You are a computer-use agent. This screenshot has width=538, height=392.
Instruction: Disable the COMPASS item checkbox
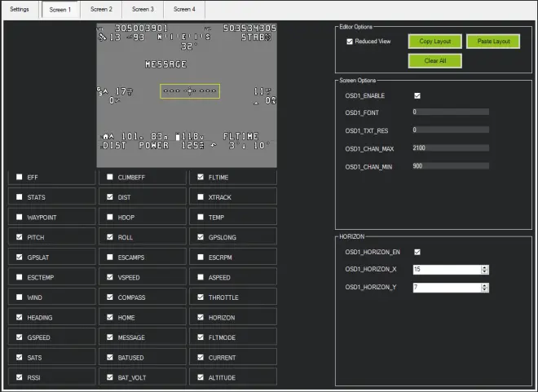point(110,297)
